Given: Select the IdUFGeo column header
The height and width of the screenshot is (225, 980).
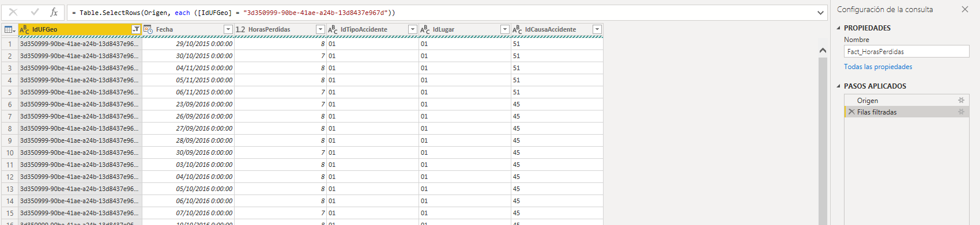Looking at the screenshot, I should pyautogui.click(x=80, y=29).
